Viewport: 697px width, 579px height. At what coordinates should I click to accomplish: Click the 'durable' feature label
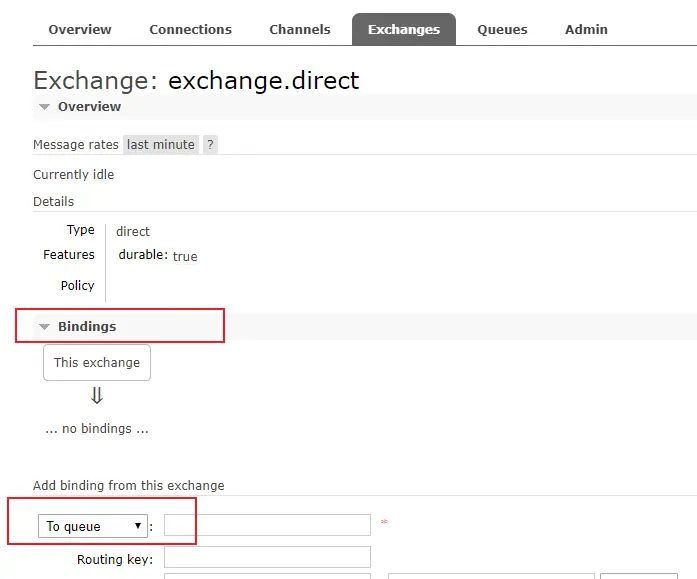tap(142, 255)
